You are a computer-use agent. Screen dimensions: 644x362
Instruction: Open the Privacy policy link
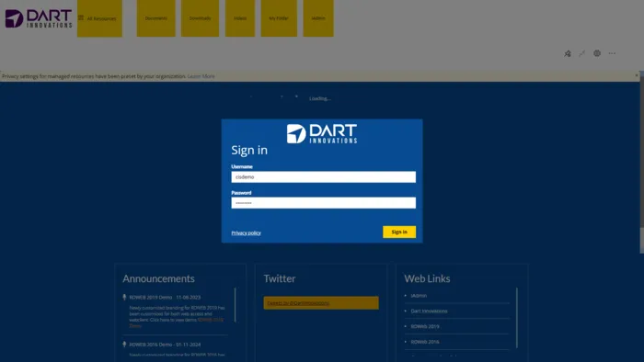246,232
